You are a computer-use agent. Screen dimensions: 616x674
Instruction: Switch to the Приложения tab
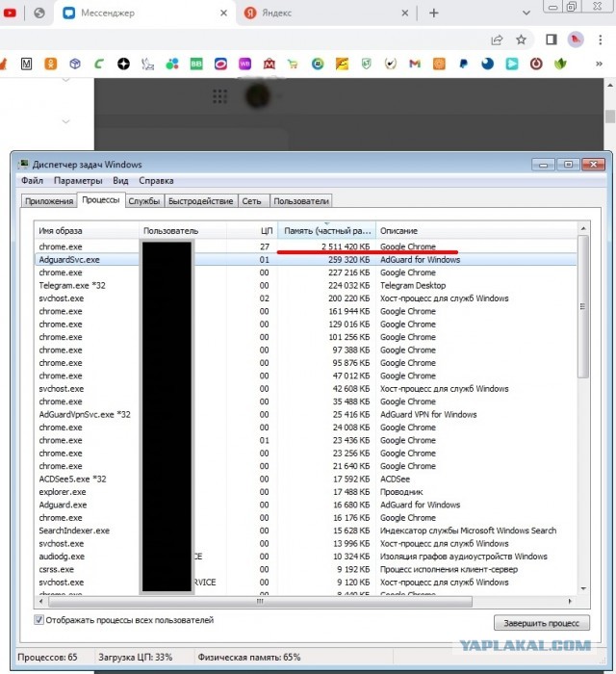click(x=49, y=201)
